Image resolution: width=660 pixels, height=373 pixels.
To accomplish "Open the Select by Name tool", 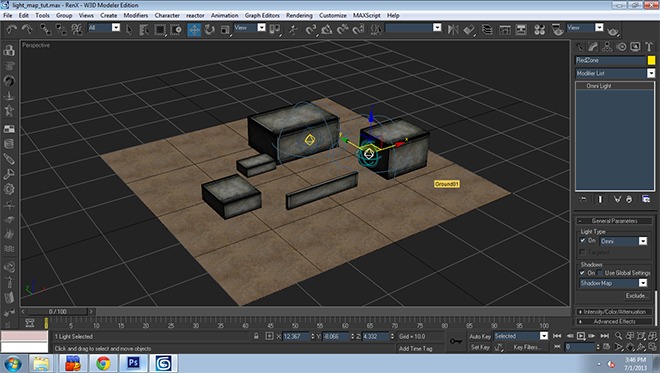I will pyautogui.click(x=144, y=29).
